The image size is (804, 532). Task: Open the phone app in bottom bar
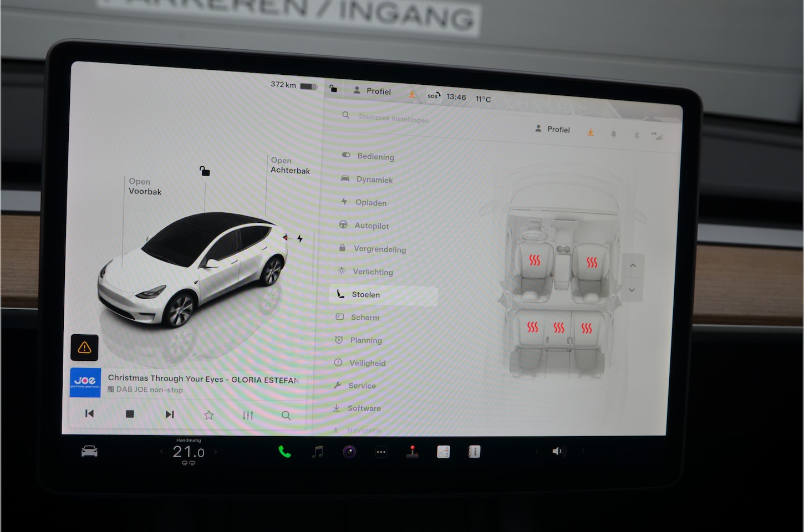pyautogui.click(x=284, y=452)
